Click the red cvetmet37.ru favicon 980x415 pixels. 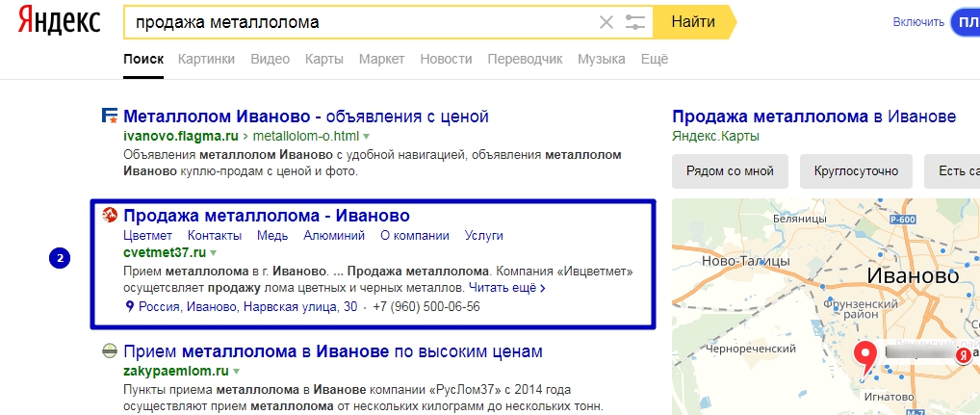coord(110,215)
